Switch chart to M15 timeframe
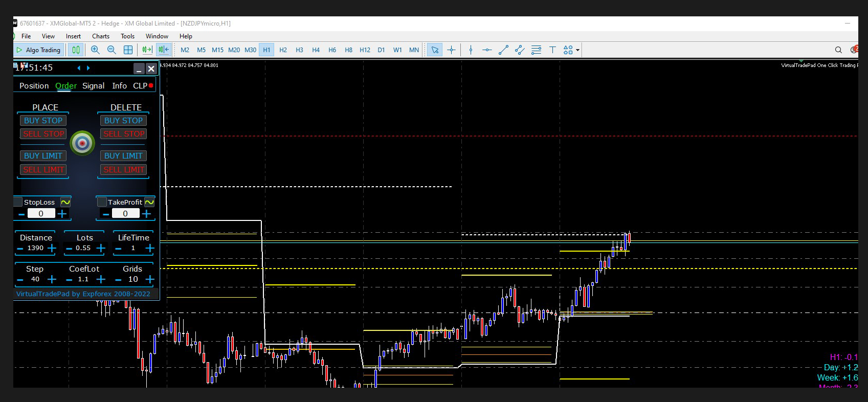The height and width of the screenshot is (402, 868). coord(217,50)
